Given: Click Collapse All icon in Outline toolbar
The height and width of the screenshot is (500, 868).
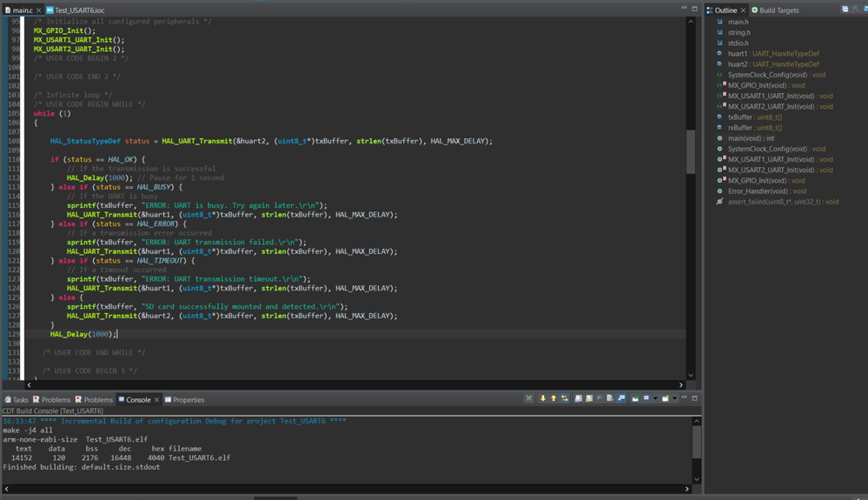Looking at the screenshot, I should point(845,9).
